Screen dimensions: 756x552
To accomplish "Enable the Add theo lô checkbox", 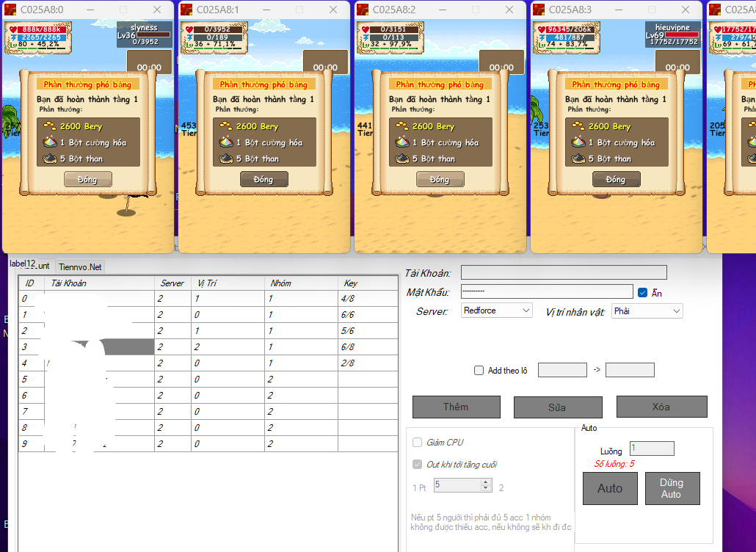I will tap(479, 371).
